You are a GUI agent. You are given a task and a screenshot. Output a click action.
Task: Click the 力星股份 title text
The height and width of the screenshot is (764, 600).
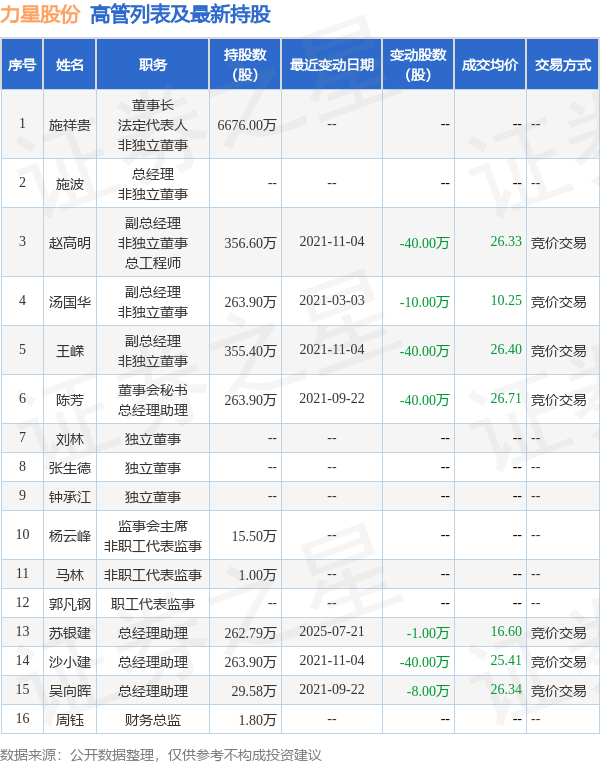coord(40,15)
